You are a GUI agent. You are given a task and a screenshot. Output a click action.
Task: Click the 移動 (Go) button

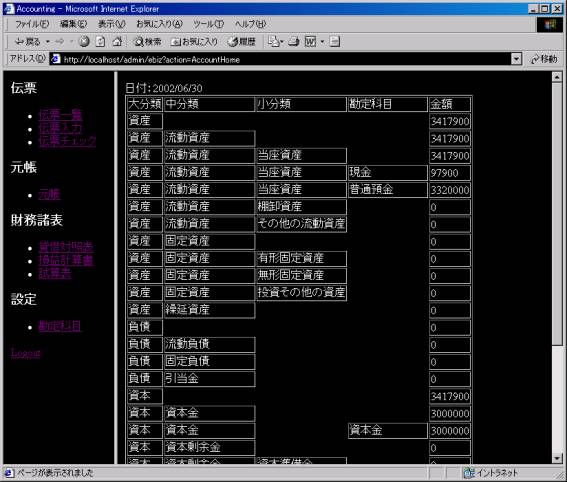[544, 59]
